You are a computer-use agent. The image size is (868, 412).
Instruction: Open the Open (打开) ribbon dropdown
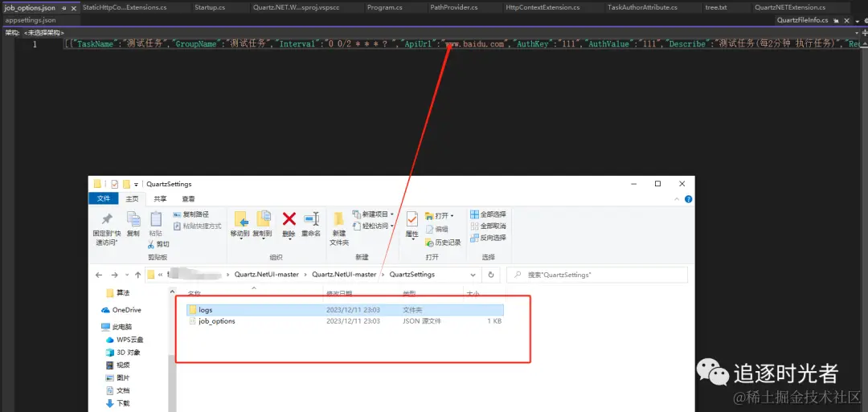pos(440,216)
